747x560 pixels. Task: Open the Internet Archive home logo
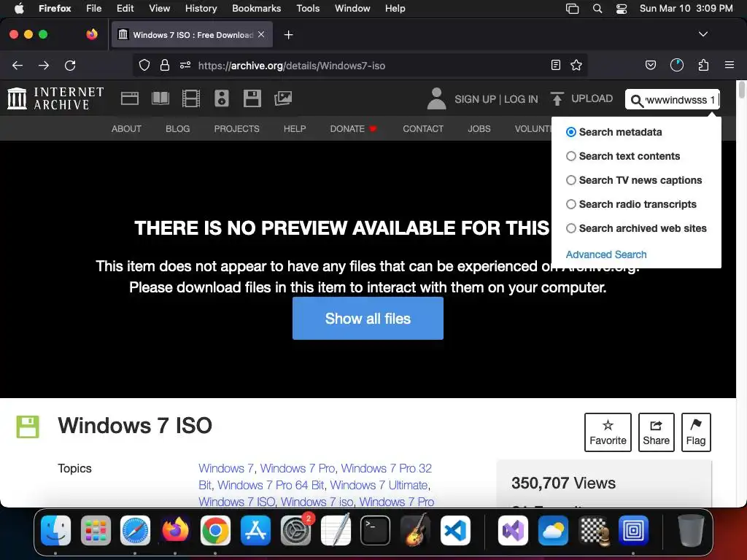point(55,98)
